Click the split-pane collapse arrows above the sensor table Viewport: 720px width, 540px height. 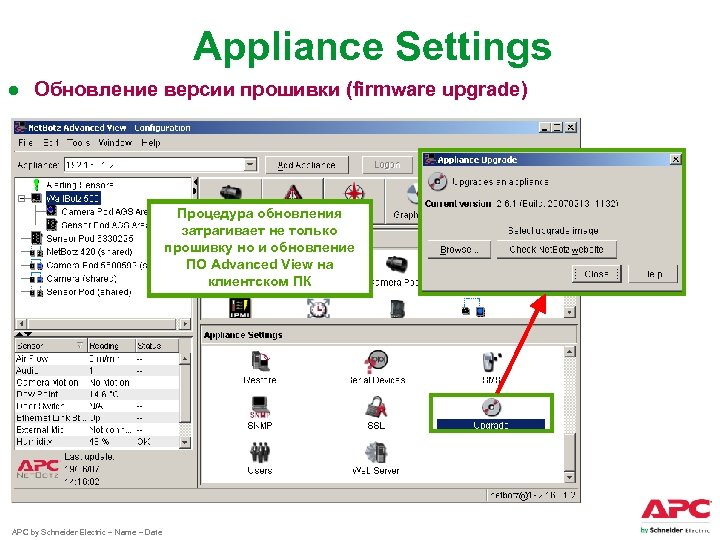click(x=24, y=334)
